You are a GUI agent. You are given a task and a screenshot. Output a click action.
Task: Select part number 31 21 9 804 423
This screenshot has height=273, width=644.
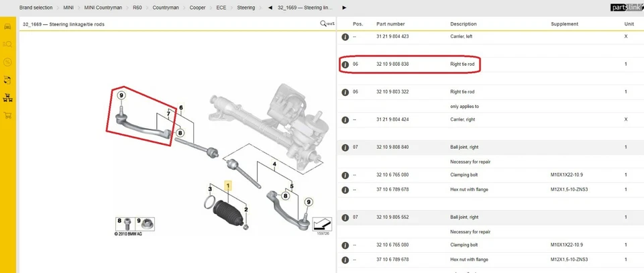pos(392,36)
